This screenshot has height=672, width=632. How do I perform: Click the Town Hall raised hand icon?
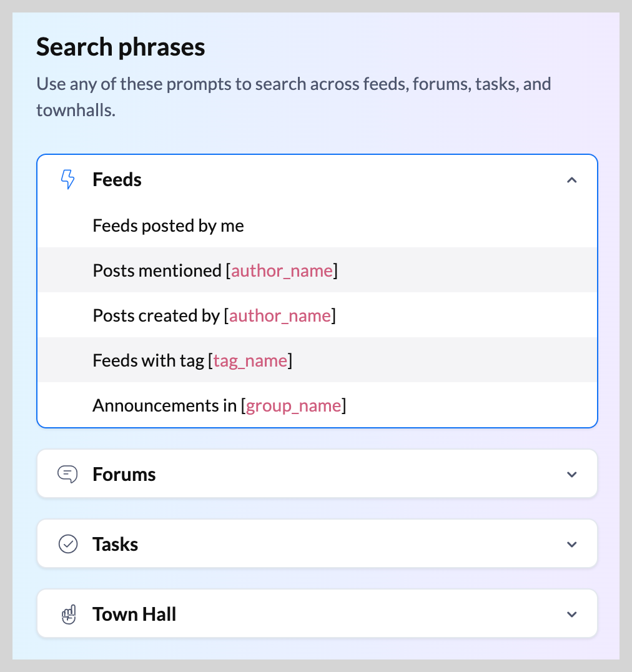click(67, 615)
